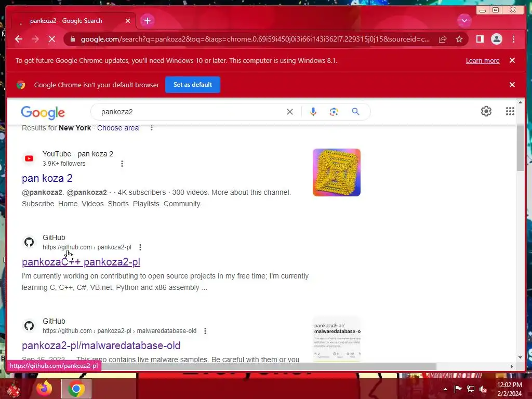Viewport: 532px width, 399px height.
Task: Open the Chrome profile avatar
Action: point(496,39)
